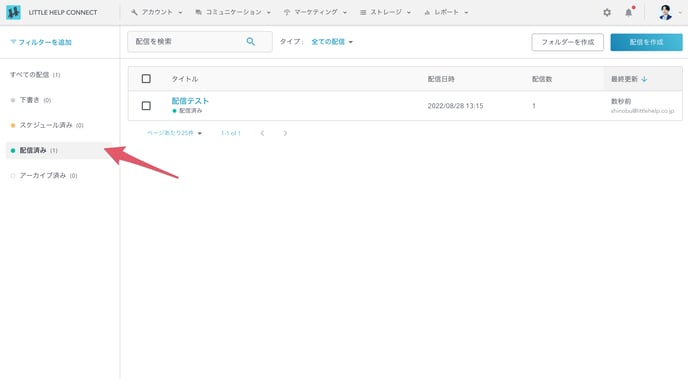
Task: Click the 配信を検索 search field
Action: [x=200, y=42]
